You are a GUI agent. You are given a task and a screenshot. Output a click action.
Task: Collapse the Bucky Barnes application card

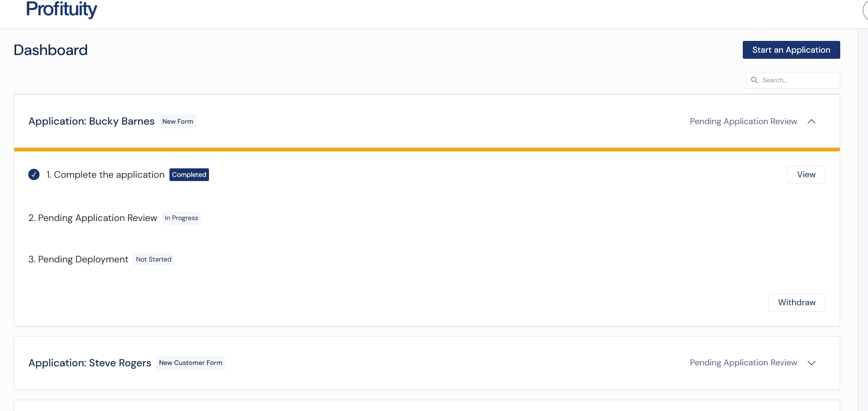click(812, 121)
